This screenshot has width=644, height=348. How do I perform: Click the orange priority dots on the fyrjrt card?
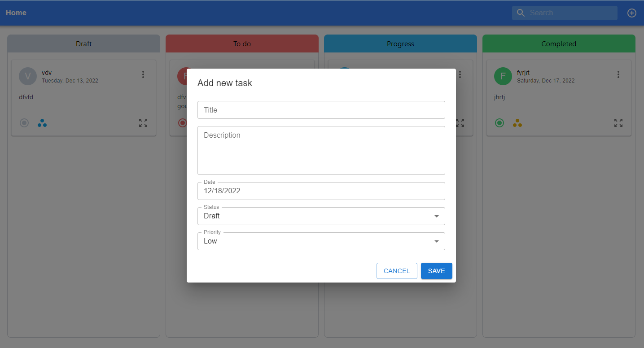coord(517,122)
